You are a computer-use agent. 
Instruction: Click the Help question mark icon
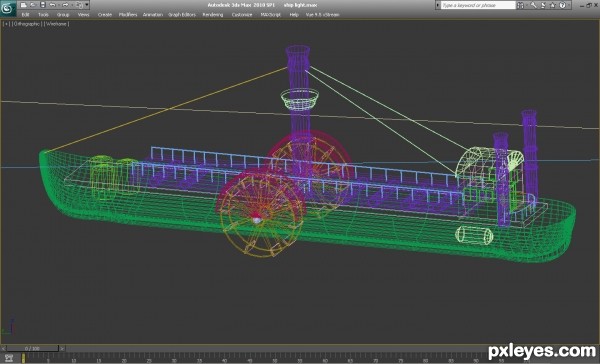pos(562,5)
